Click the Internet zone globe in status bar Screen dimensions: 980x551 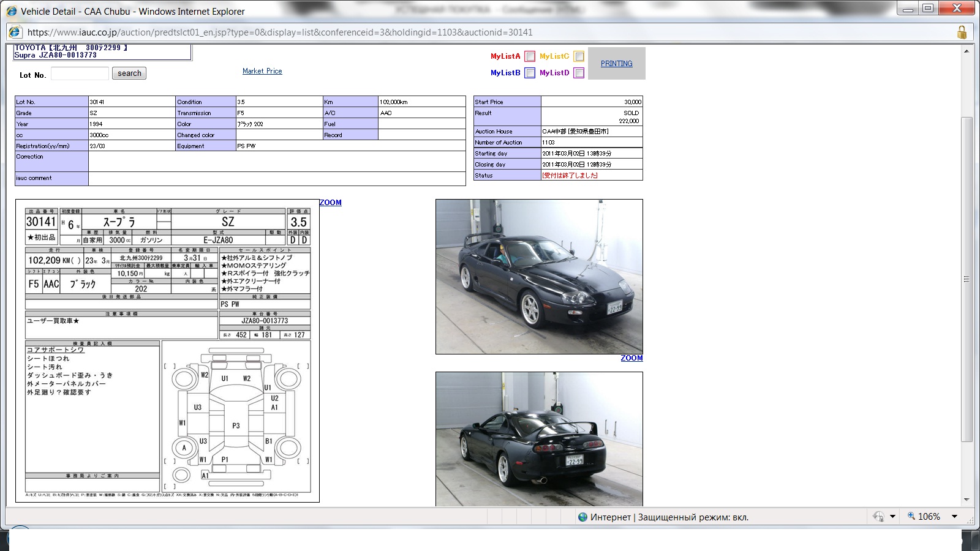[x=582, y=517]
